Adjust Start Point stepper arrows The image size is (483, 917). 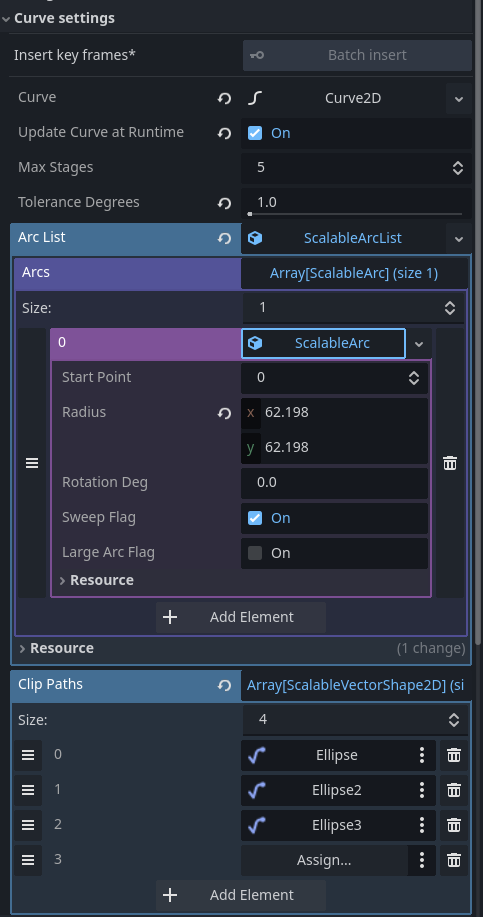tap(413, 378)
